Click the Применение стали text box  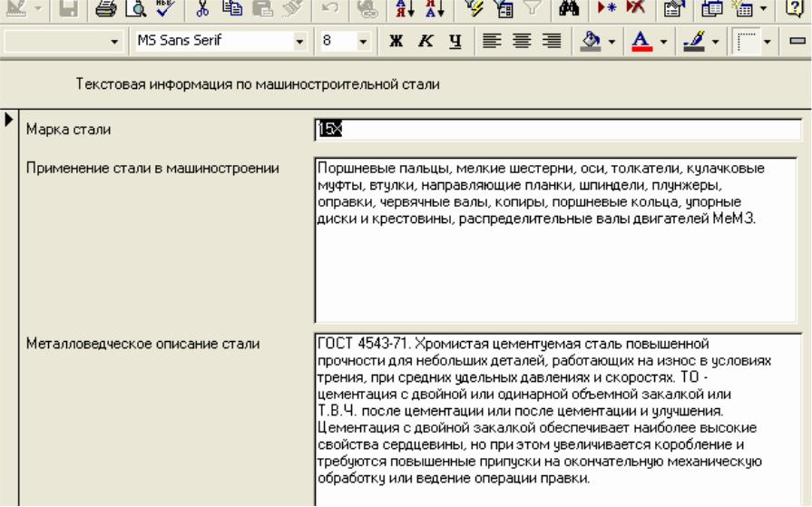click(x=555, y=241)
